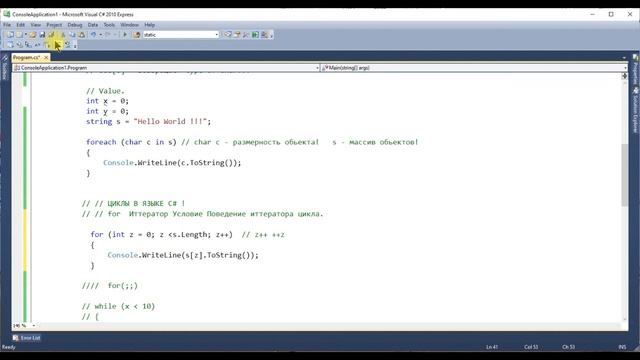This screenshot has width=640, height=360.
Task: Open the Edit menu
Action: (20, 25)
